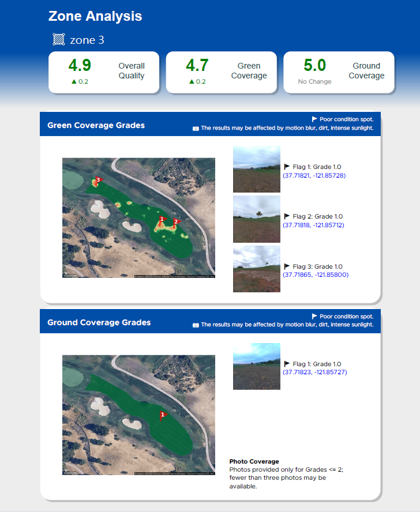
Task: Select red flag 2 on green coverage map
Action: click(177, 222)
